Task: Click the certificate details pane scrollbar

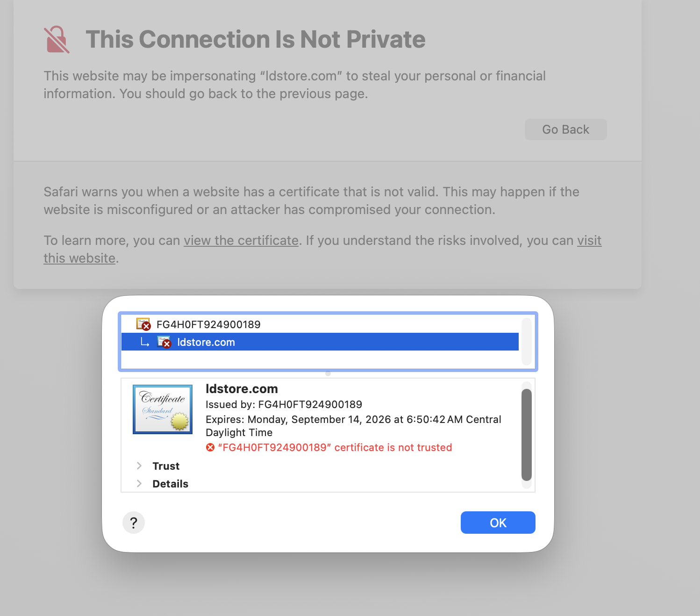Action: coord(527,435)
